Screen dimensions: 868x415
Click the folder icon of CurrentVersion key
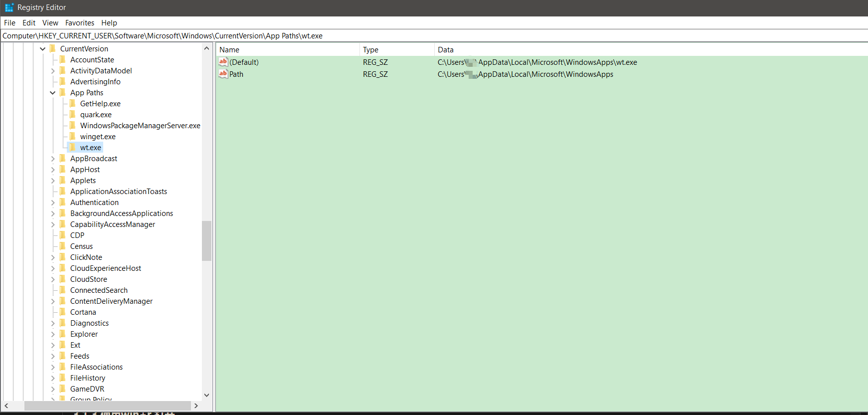coord(52,48)
